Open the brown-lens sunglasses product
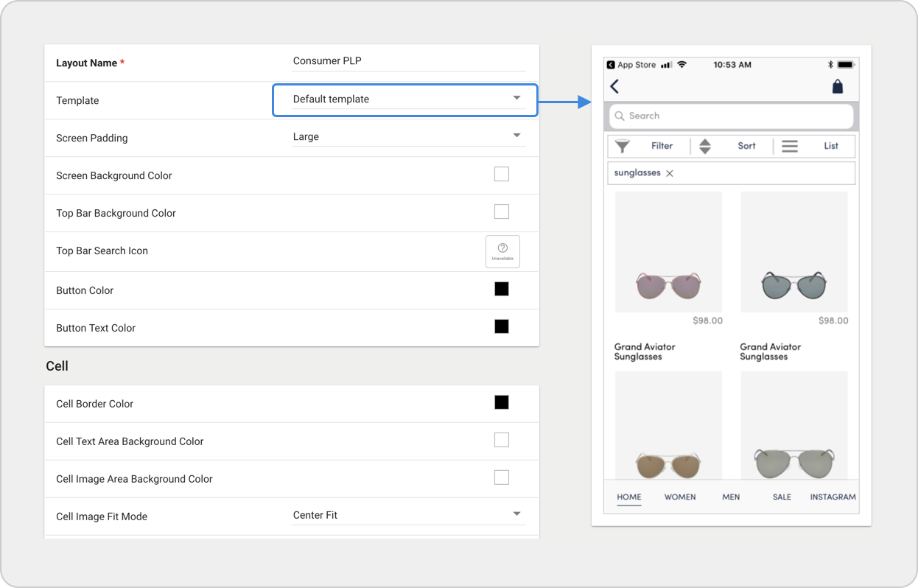918x588 pixels. click(668, 426)
